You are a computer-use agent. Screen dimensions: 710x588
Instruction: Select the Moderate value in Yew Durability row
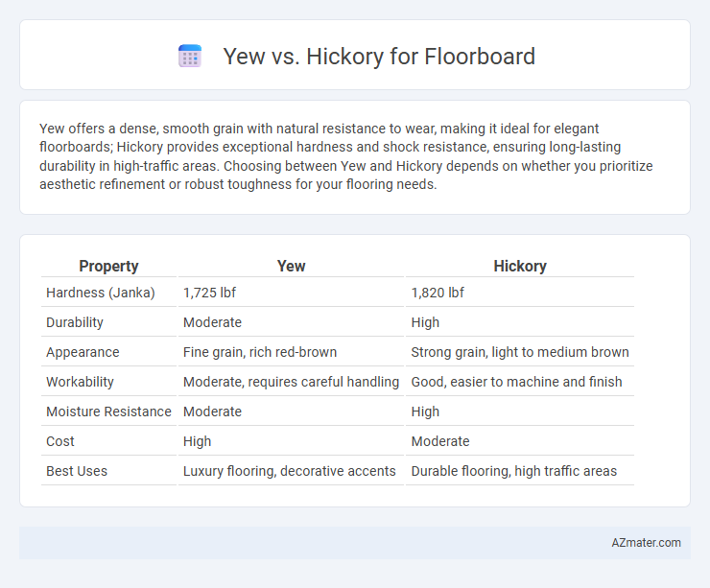click(x=212, y=322)
